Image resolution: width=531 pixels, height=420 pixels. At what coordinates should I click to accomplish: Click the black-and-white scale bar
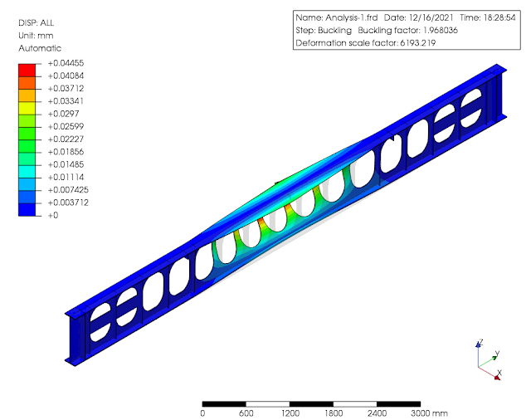(312, 404)
